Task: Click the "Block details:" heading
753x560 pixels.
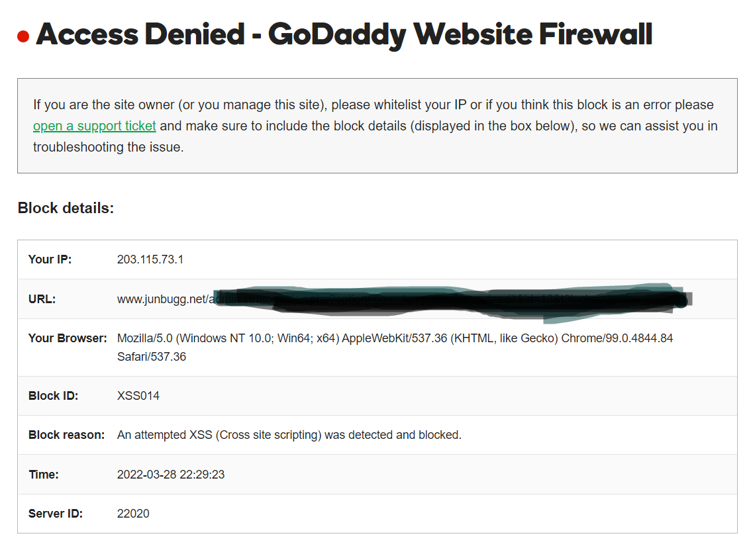Action: (x=66, y=208)
